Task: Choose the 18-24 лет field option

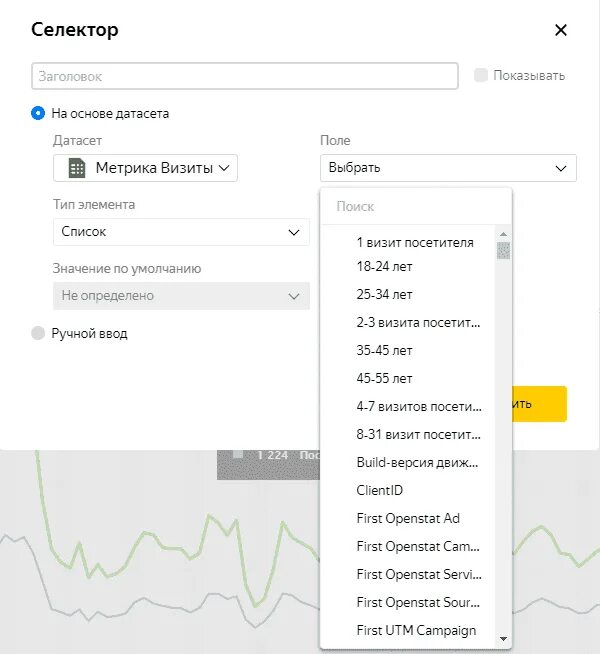Action: click(385, 267)
